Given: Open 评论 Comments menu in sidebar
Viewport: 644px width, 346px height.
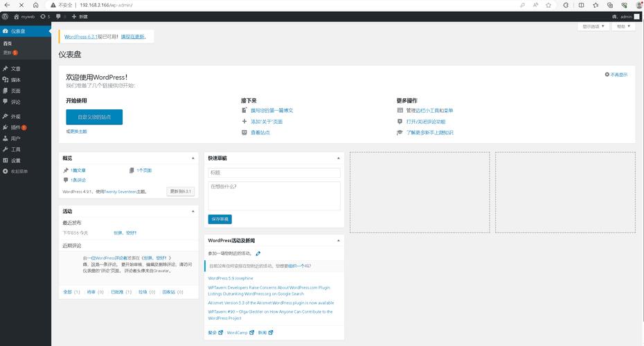Looking at the screenshot, I should [26, 102].
